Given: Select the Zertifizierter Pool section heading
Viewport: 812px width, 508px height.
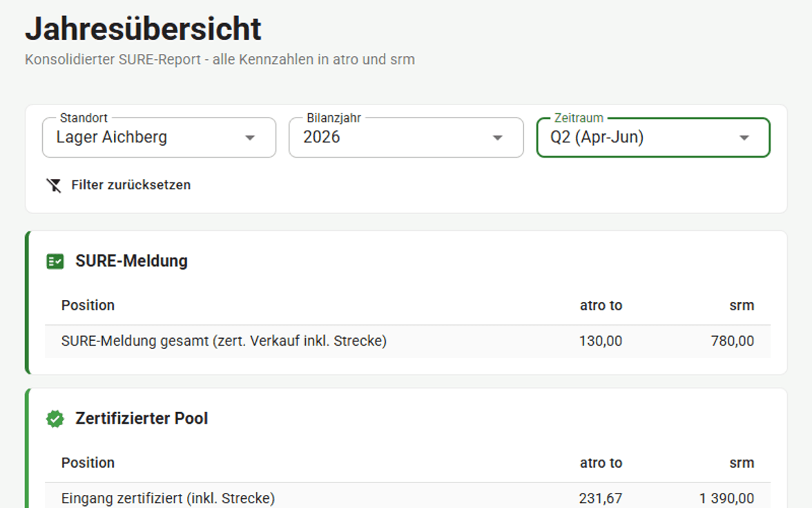Looking at the screenshot, I should [x=142, y=418].
